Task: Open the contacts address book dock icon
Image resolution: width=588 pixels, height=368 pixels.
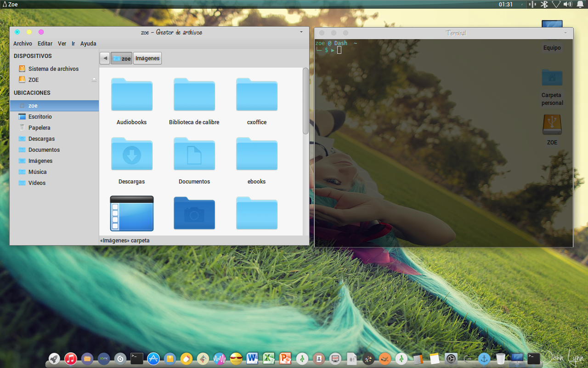Action: click(318, 359)
